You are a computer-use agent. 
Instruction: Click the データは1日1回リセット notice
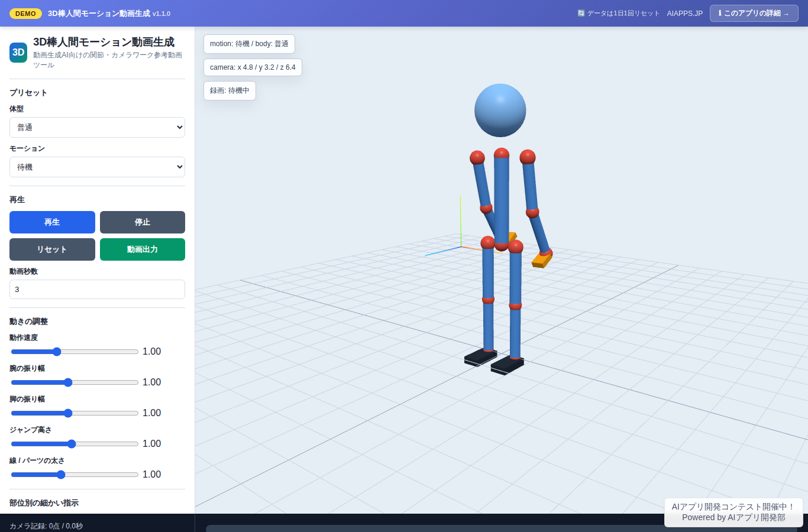tap(618, 14)
